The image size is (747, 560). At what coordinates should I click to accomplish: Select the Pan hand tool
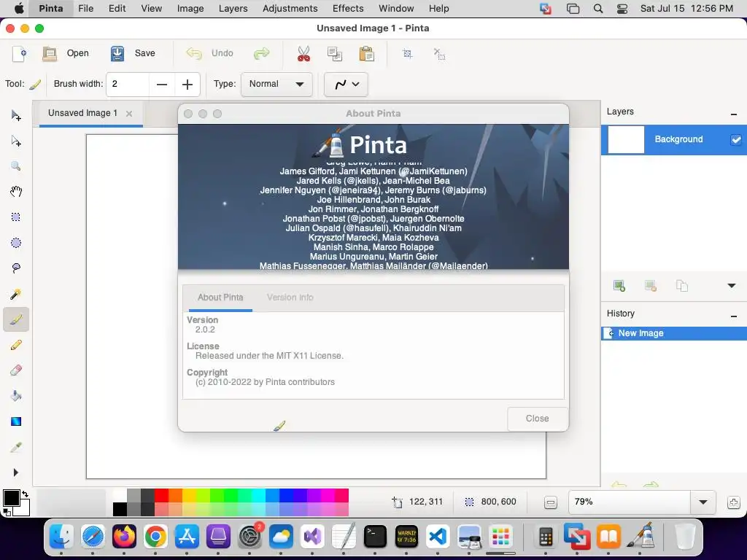pos(16,192)
